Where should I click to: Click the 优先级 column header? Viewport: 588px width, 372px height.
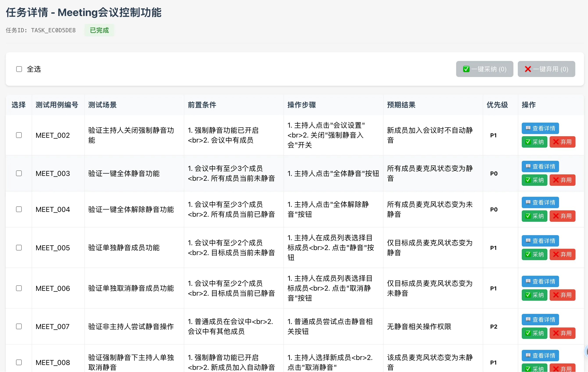pyautogui.click(x=497, y=105)
